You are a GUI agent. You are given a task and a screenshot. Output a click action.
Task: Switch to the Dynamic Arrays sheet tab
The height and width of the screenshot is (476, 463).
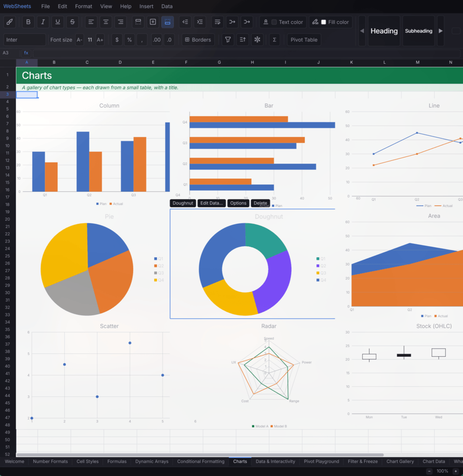(x=151, y=462)
